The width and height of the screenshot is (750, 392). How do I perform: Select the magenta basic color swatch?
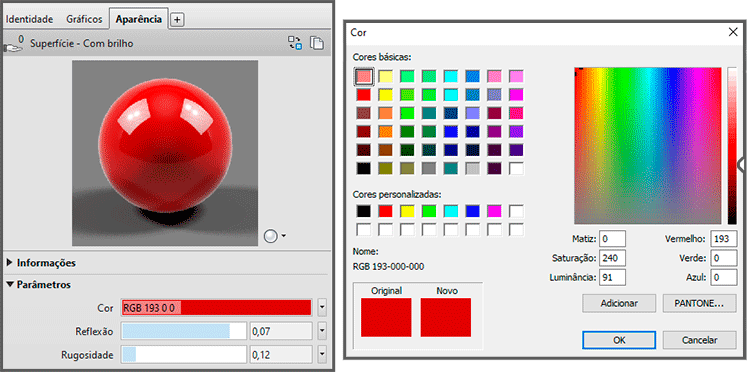pos(516,95)
